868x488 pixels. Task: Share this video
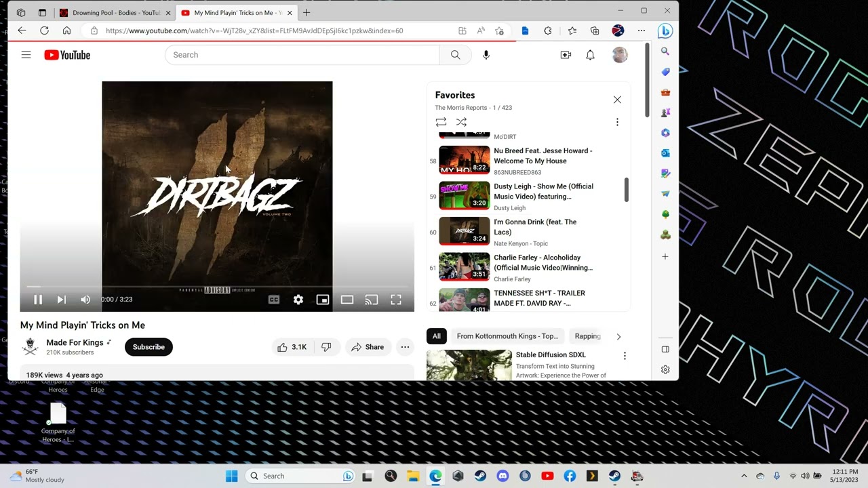click(368, 347)
